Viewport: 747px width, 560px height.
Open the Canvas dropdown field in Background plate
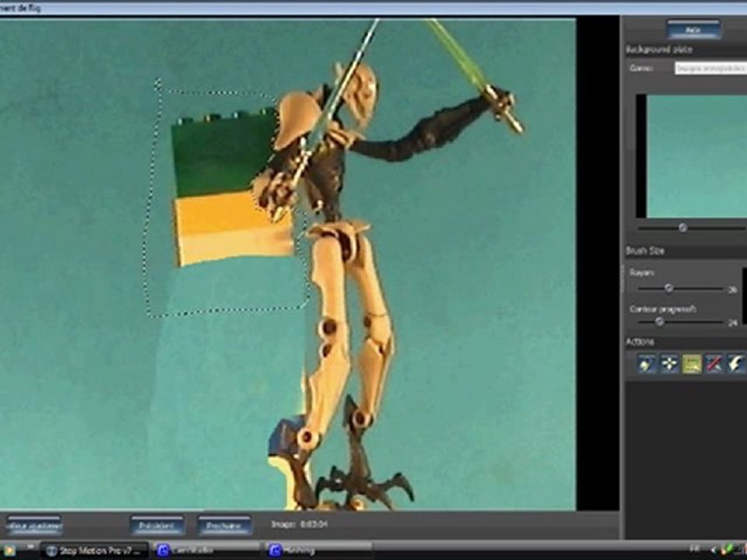[710, 68]
